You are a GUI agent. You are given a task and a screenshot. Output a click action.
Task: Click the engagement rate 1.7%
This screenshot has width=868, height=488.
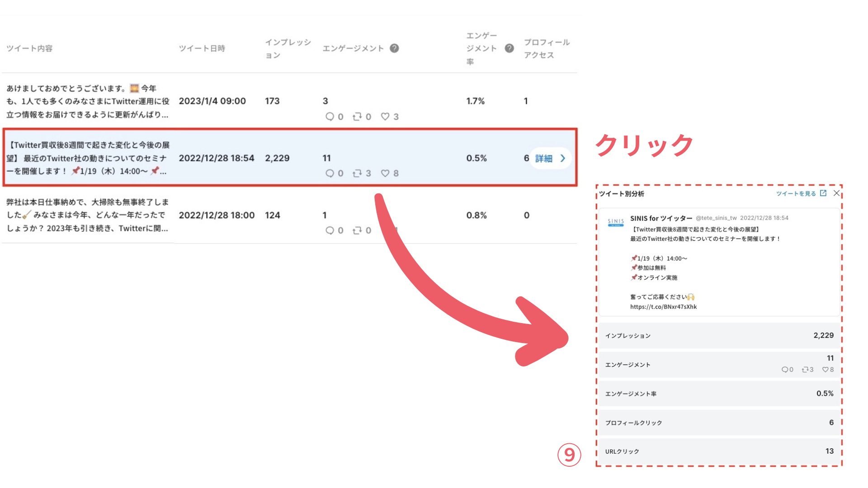pyautogui.click(x=475, y=101)
